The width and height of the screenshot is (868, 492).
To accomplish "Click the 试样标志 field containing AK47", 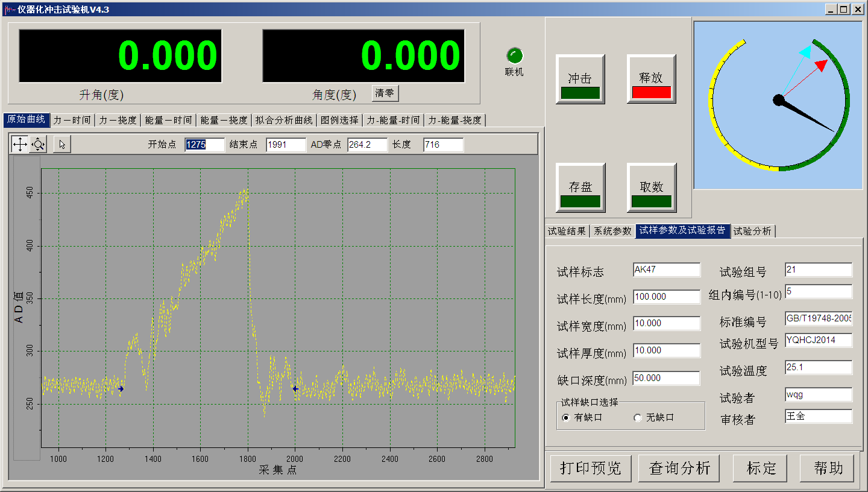I will point(666,270).
